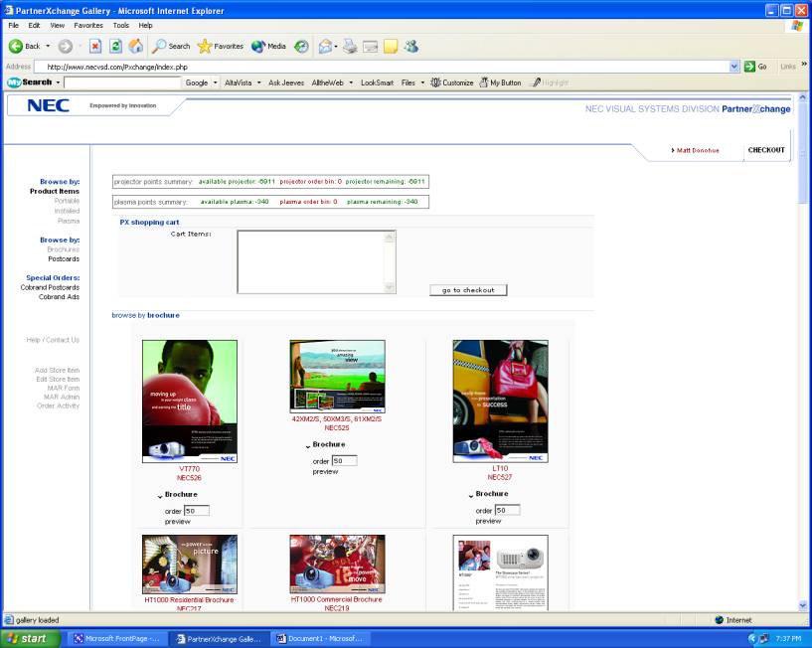Open the 42XM2/S plasma brochure thumbnail
This screenshot has width=812, height=648.
tap(337, 377)
